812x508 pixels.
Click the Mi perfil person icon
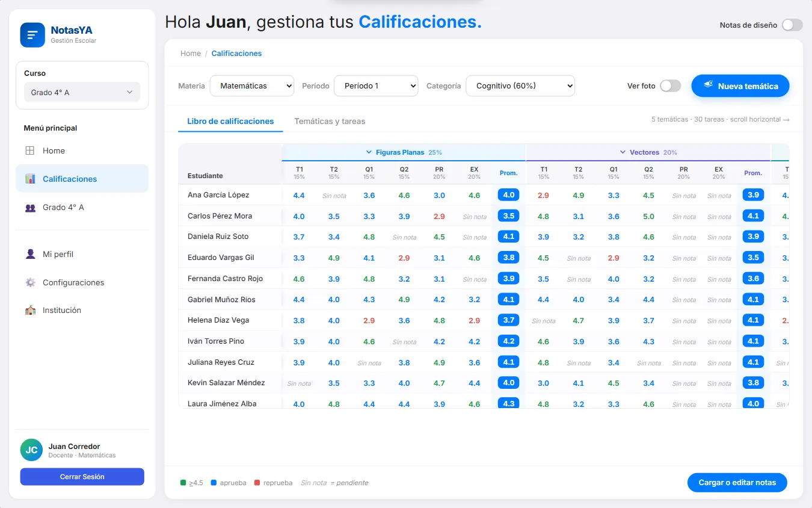click(x=30, y=254)
